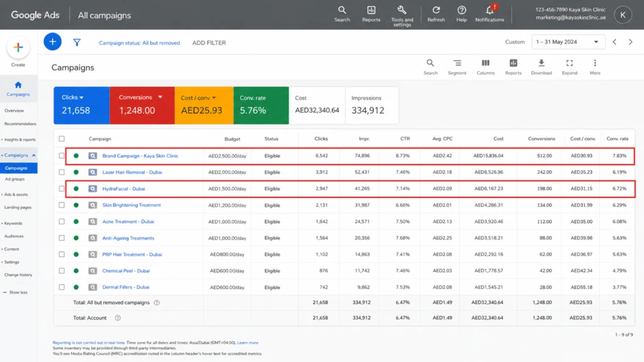Check Acne Treatment - Dubai row

[62, 221]
